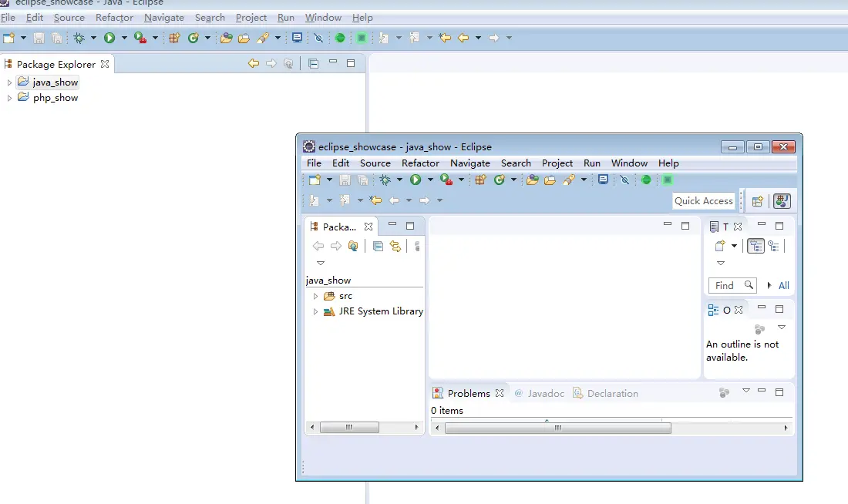Open Run dropdown arrow in java_show toolbar

tap(430, 180)
